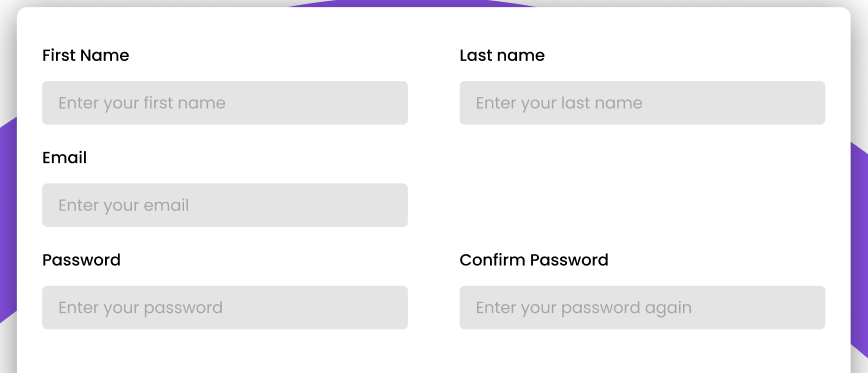Click "Enter your email" placeholder text
The height and width of the screenshot is (373, 868).
[x=123, y=205]
